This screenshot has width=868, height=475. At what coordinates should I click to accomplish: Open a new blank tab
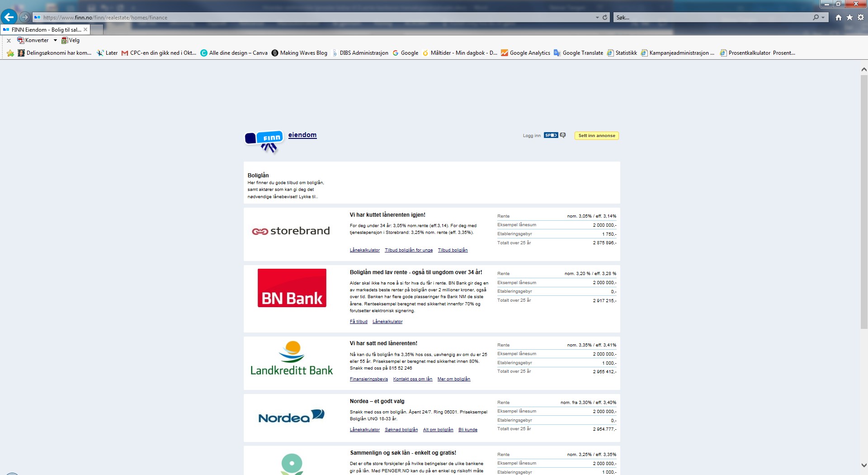(x=97, y=29)
